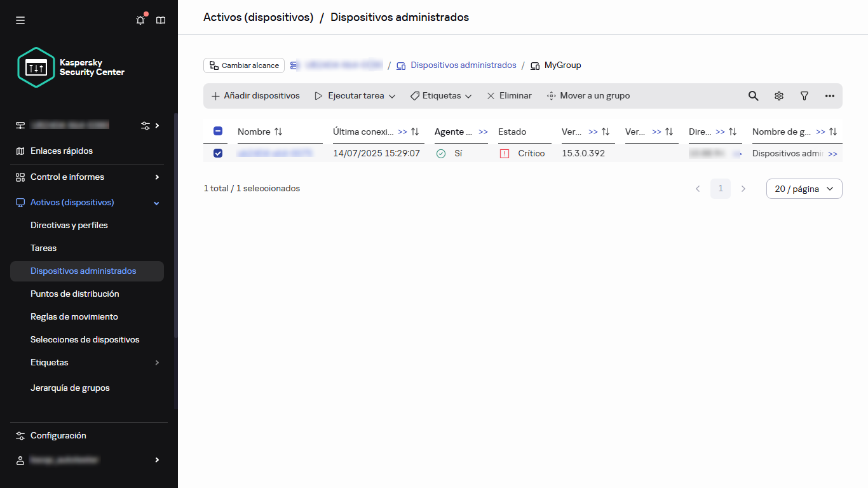Open column settings via the gear icon
The height and width of the screenshot is (488, 868).
[x=778, y=95]
